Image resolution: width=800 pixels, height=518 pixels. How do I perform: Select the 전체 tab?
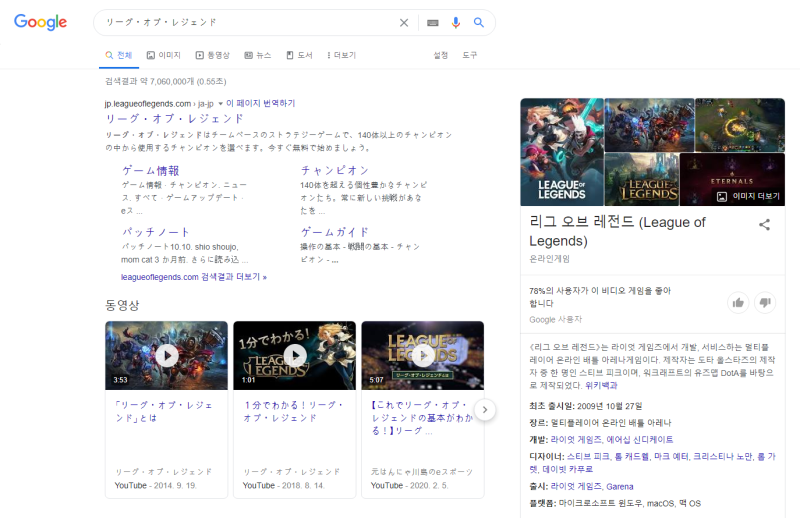[119, 55]
